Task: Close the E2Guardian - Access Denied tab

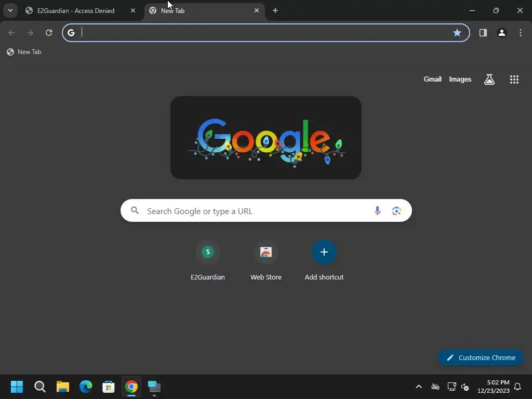Action: coord(133,10)
